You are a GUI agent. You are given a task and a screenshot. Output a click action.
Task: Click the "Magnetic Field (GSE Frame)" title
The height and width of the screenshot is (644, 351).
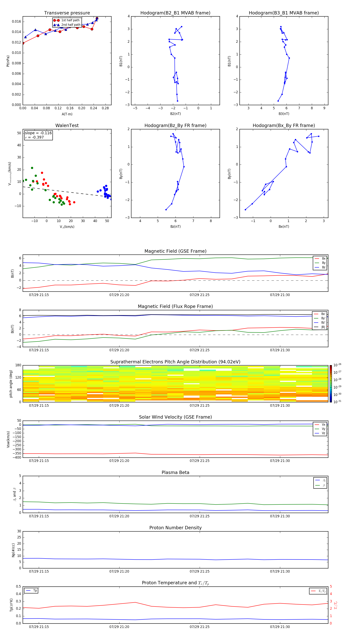pos(175,251)
